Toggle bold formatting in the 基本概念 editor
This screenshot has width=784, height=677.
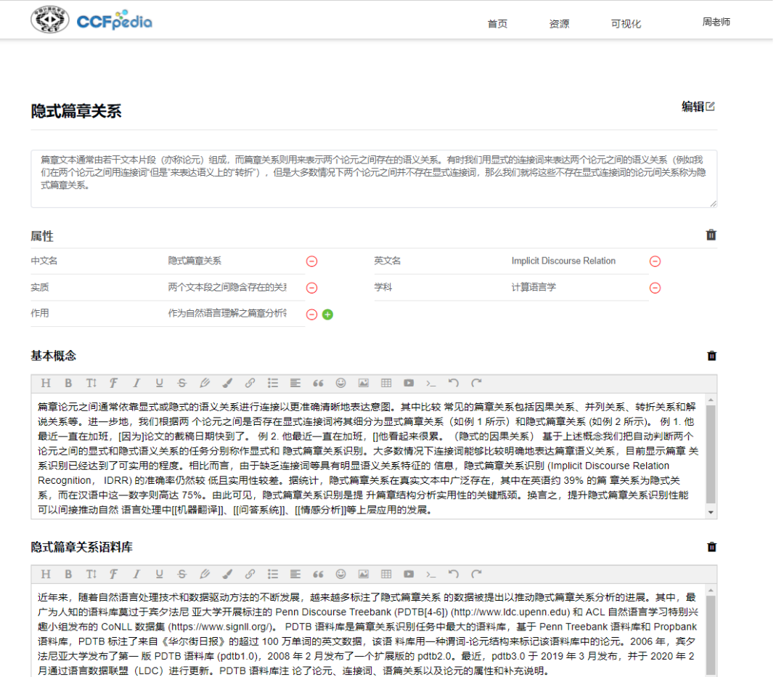(x=68, y=383)
